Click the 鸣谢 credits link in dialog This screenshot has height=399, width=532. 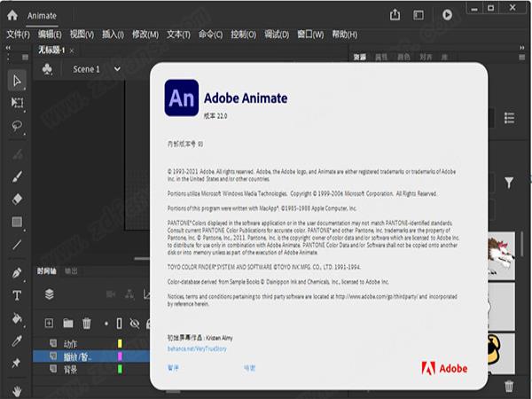click(249, 368)
